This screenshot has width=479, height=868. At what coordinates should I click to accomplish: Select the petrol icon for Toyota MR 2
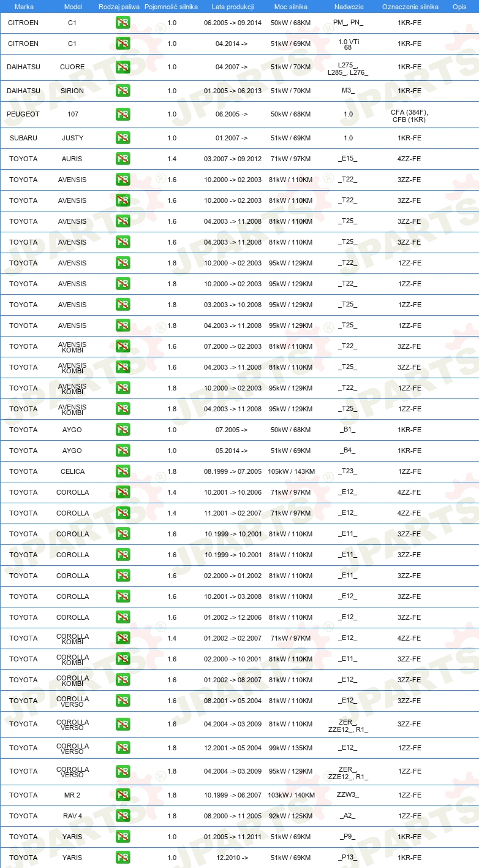(x=123, y=795)
